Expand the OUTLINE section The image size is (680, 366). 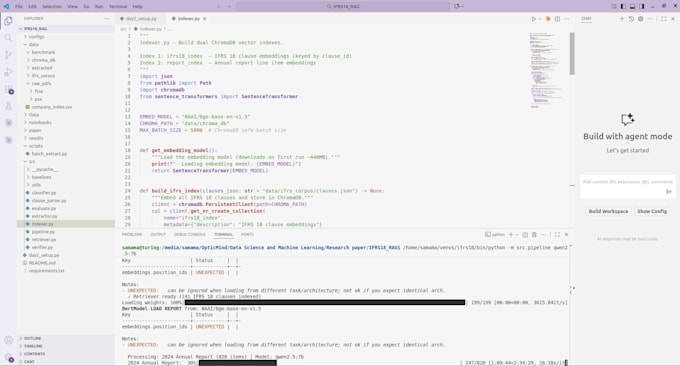32,338
